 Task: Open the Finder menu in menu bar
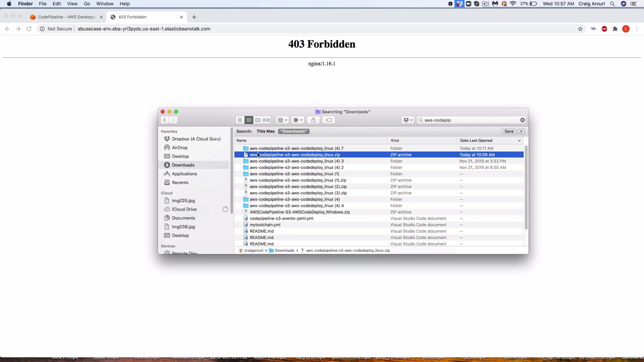pyautogui.click(x=25, y=4)
